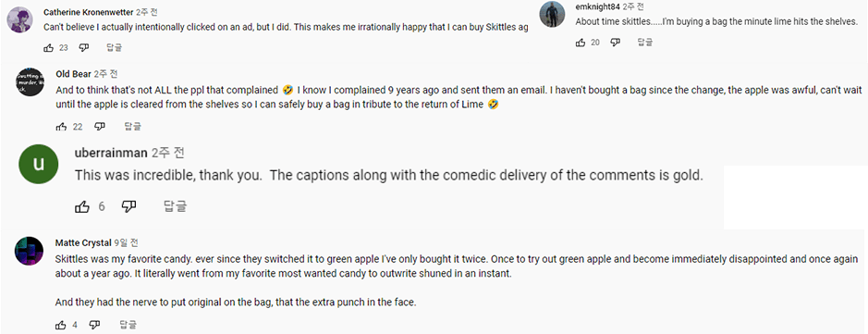Reply to Matte Crystal's comment

(x=128, y=325)
